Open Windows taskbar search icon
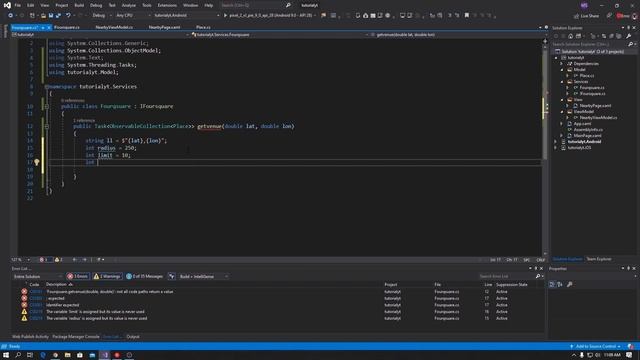 [x=18, y=355]
